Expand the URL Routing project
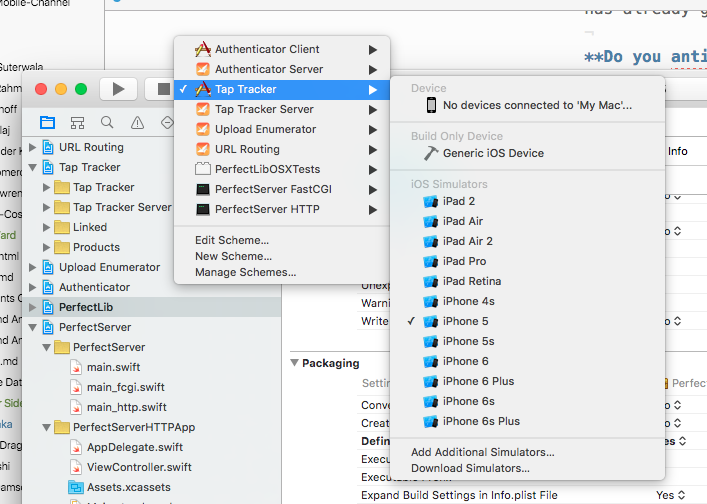Image resolution: width=707 pixels, height=504 pixels. pyautogui.click(x=33, y=147)
